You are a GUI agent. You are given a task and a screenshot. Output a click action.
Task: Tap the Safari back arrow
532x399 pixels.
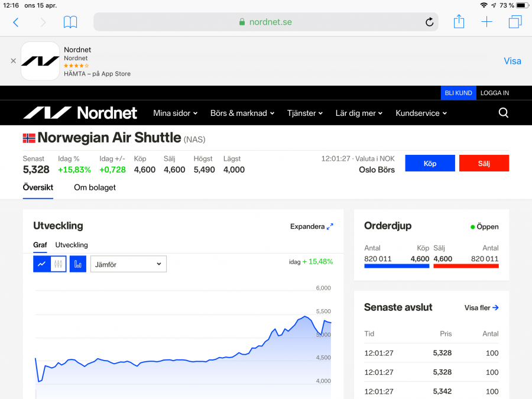tap(16, 22)
